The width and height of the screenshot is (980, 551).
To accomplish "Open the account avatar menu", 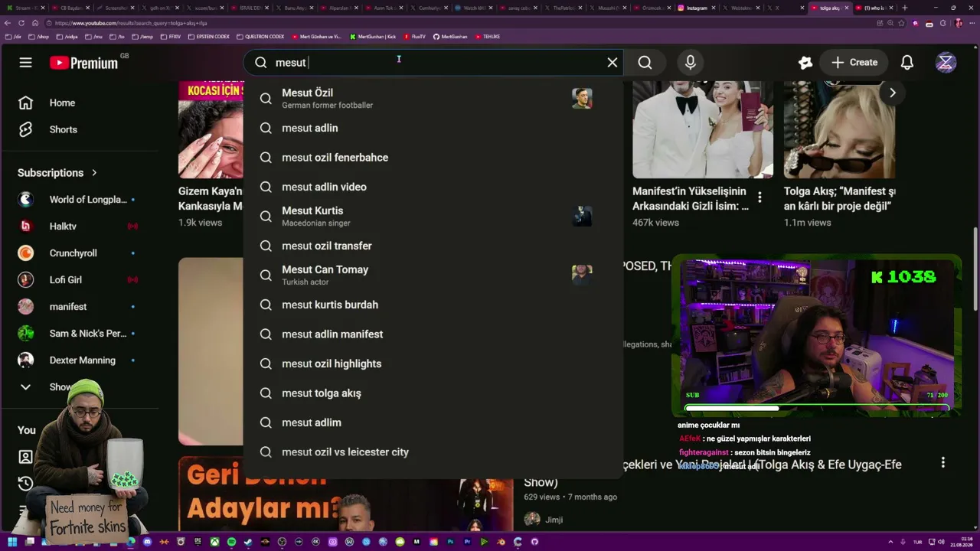I will coord(946,63).
